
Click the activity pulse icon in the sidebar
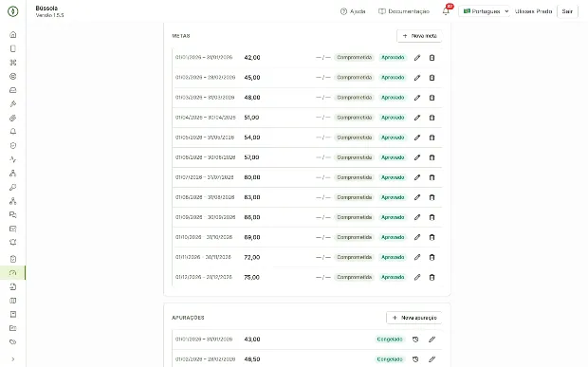[12, 159]
